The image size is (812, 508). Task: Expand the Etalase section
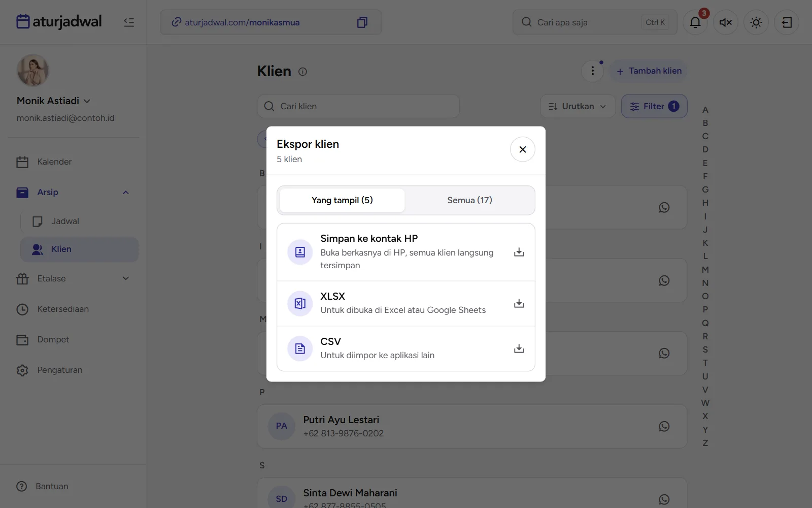click(74, 278)
